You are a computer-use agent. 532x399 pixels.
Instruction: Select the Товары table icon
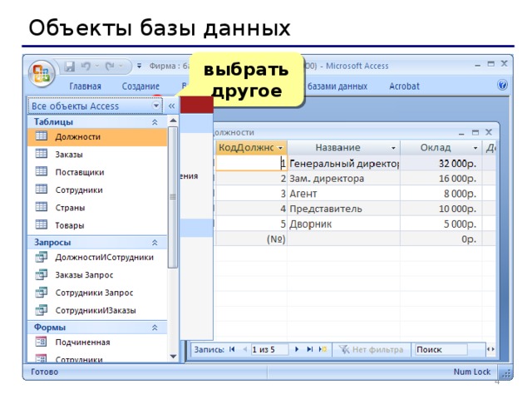(x=42, y=224)
